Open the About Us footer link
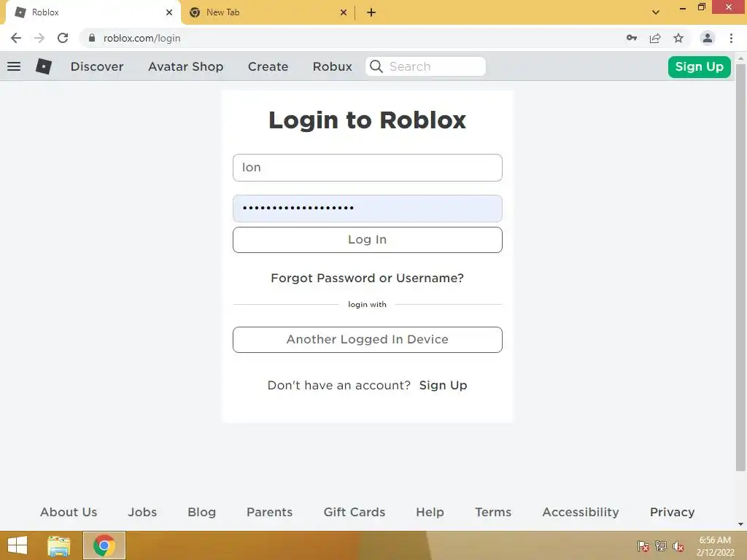The width and height of the screenshot is (747, 560). 69,512
